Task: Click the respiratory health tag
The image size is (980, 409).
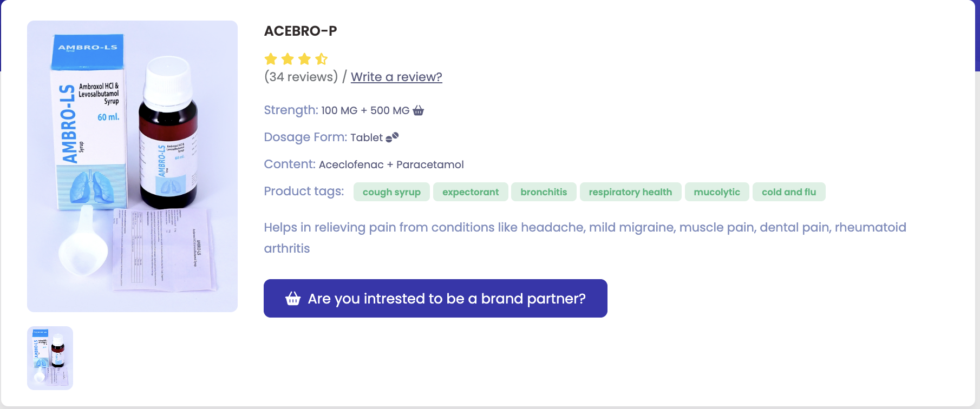Action: click(630, 192)
